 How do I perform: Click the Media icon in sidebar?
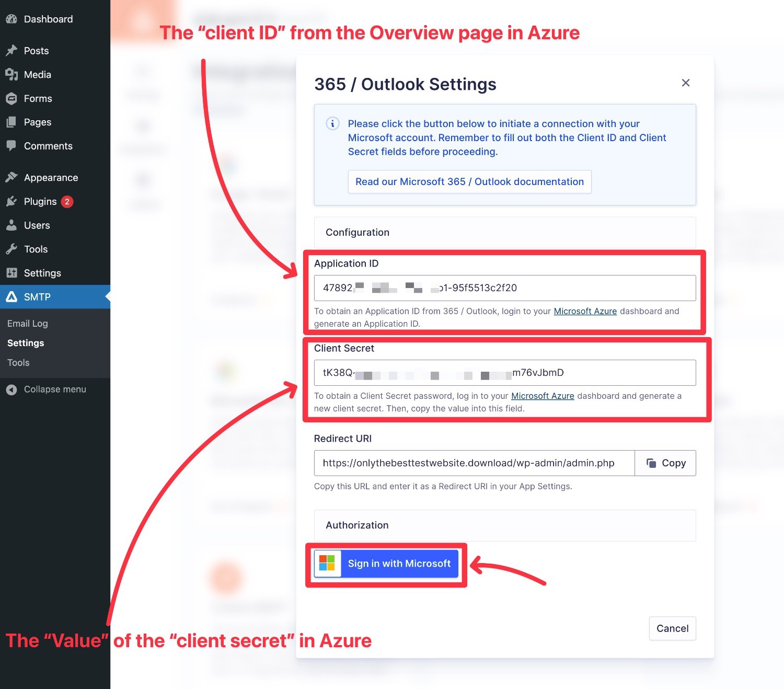11,75
